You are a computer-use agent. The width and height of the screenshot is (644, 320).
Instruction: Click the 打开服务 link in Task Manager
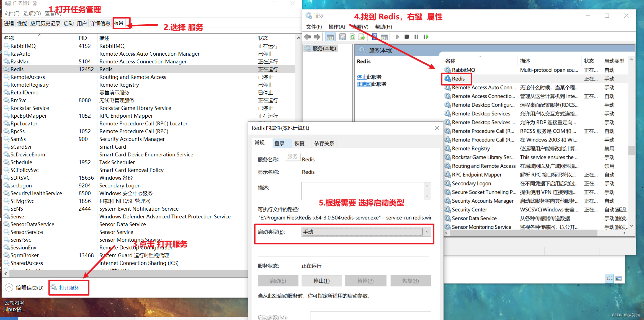point(69,288)
